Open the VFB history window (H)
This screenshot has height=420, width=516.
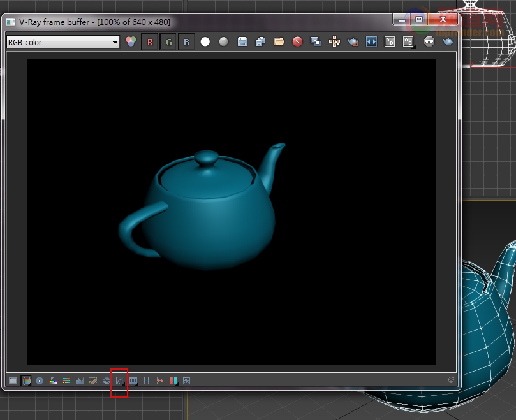(147, 380)
